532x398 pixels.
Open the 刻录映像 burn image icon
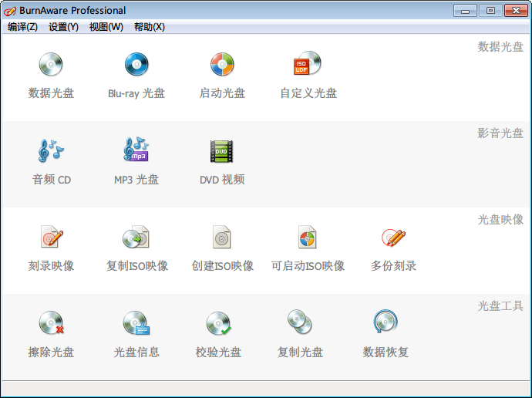[52, 237]
